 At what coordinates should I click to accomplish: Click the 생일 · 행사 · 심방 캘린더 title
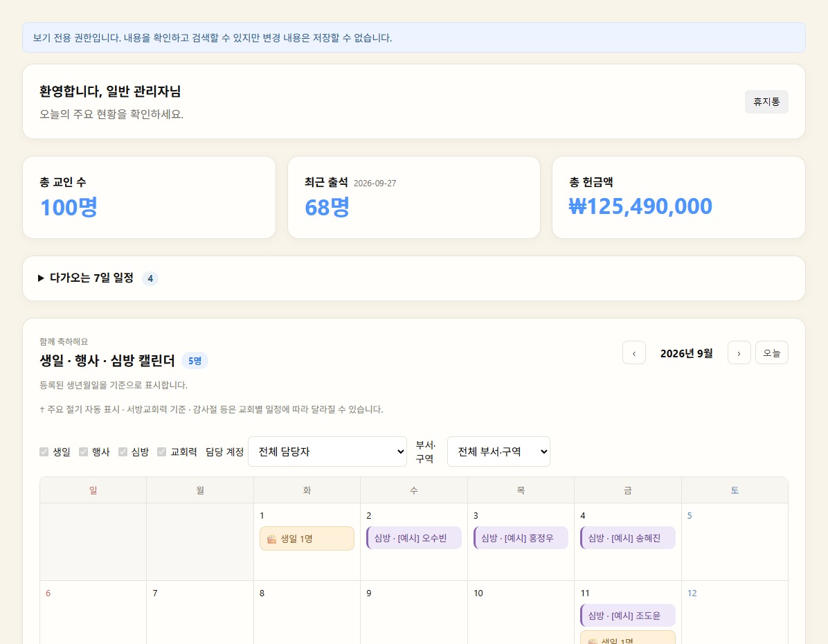107,361
